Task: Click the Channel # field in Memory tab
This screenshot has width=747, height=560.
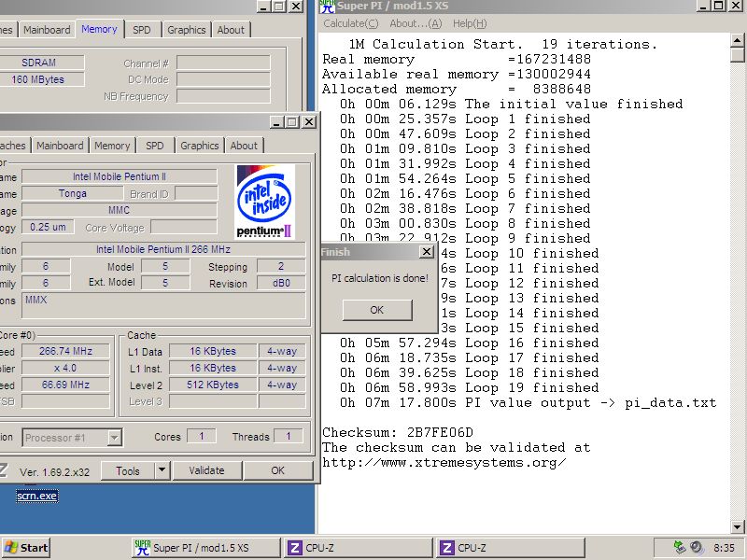Action: [223, 63]
